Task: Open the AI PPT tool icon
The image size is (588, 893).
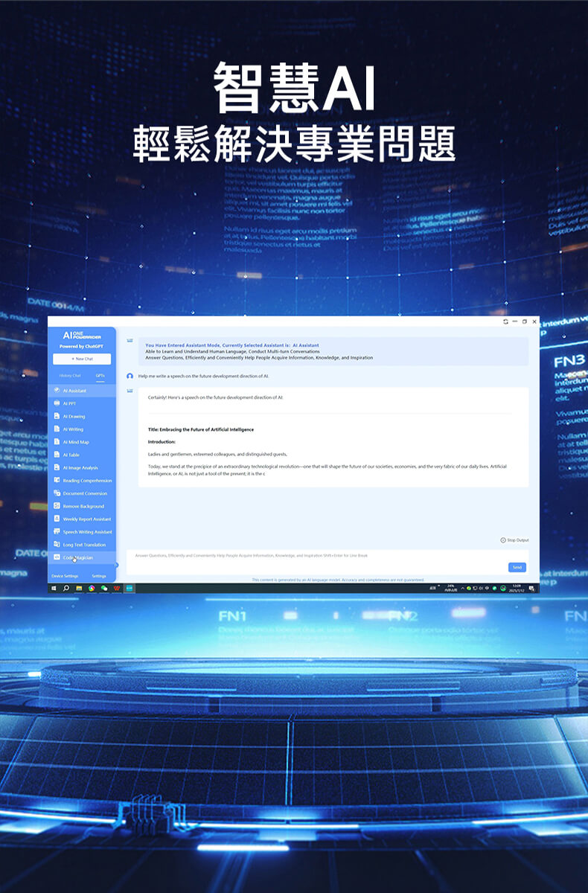Action: click(x=57, y=403)
